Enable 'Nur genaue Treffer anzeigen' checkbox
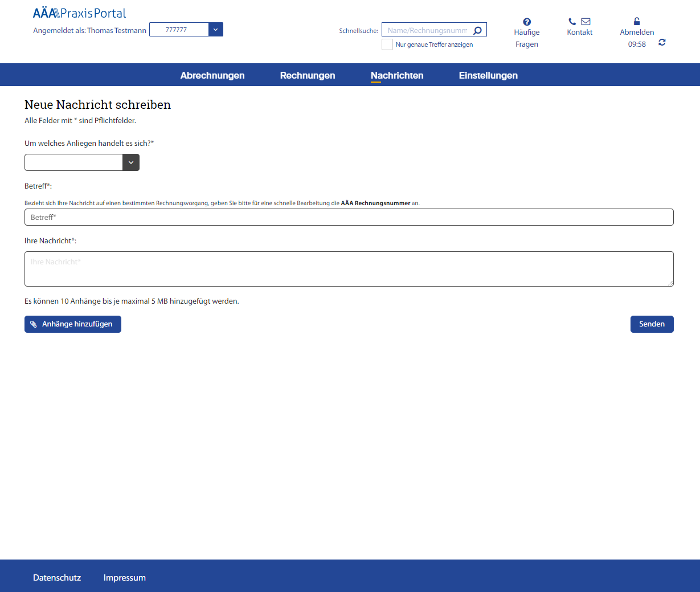Viewport: 700px width, 592px height. [x=387, y=44]
